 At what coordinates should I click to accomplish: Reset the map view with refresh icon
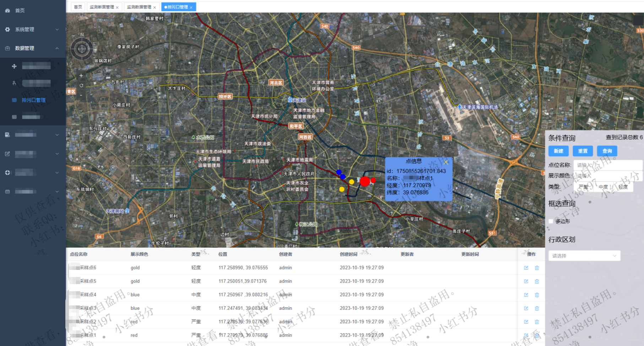click(x=81, y=85)
